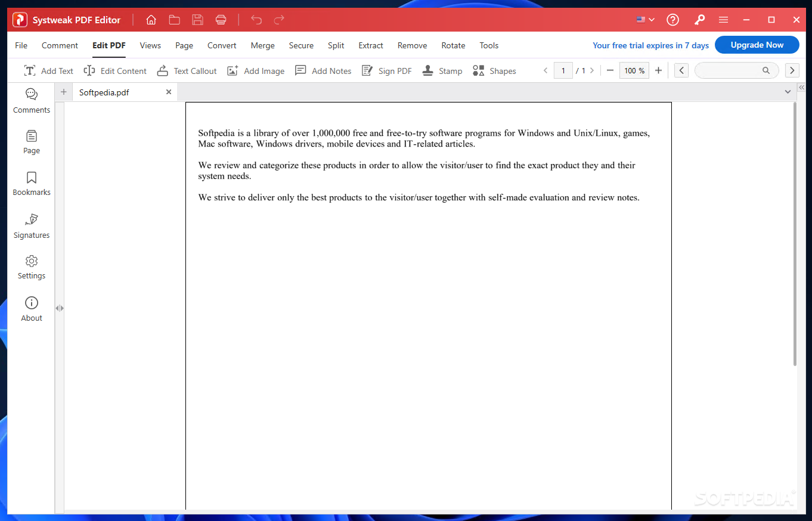Image resolution: width=812 pixels, height=521 pixels.
Task: Add a new tab with plus button
Action: [x=64, y=92]
